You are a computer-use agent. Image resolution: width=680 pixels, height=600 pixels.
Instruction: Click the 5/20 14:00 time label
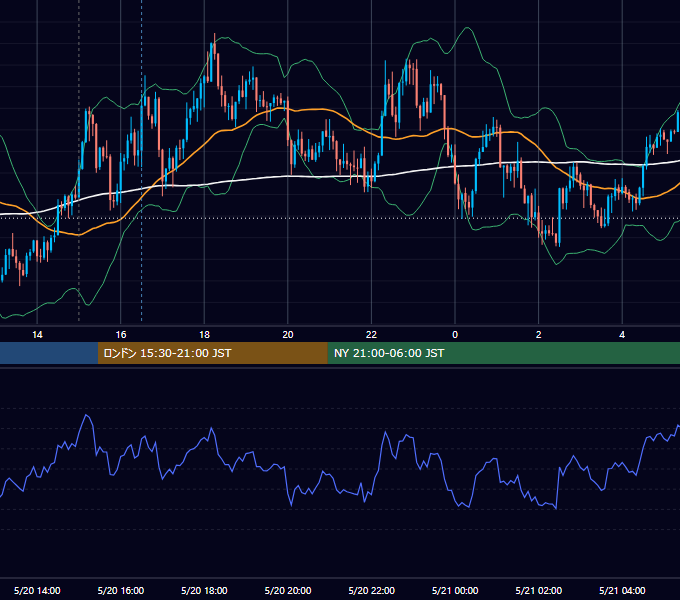pyautogui.click(x=37, y=590)
